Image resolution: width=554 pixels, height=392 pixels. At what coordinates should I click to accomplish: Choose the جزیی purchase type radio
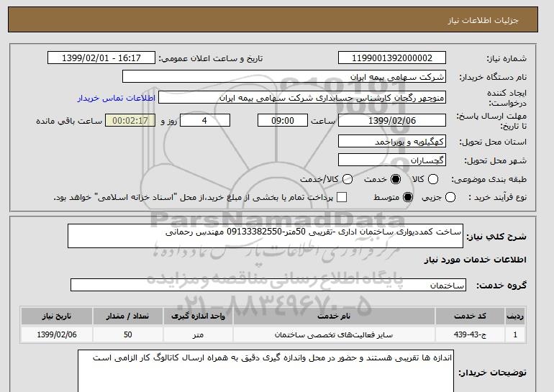click(450, 197)
